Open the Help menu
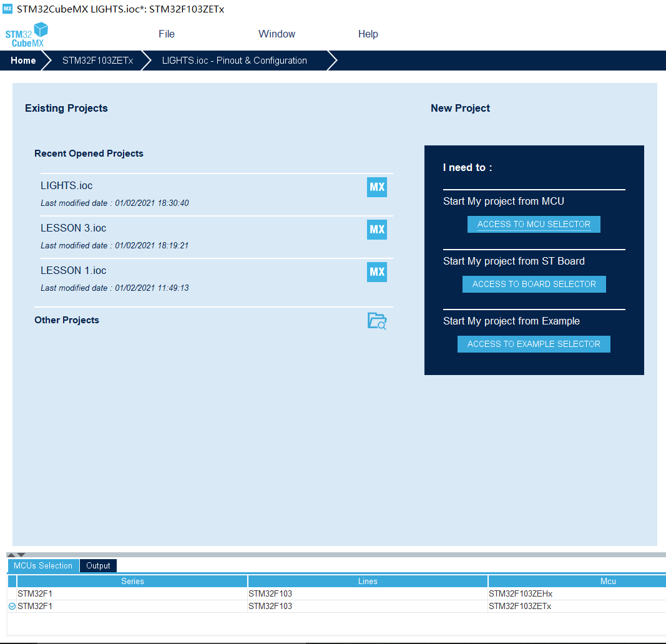666x644 pixels. (368, 34)
